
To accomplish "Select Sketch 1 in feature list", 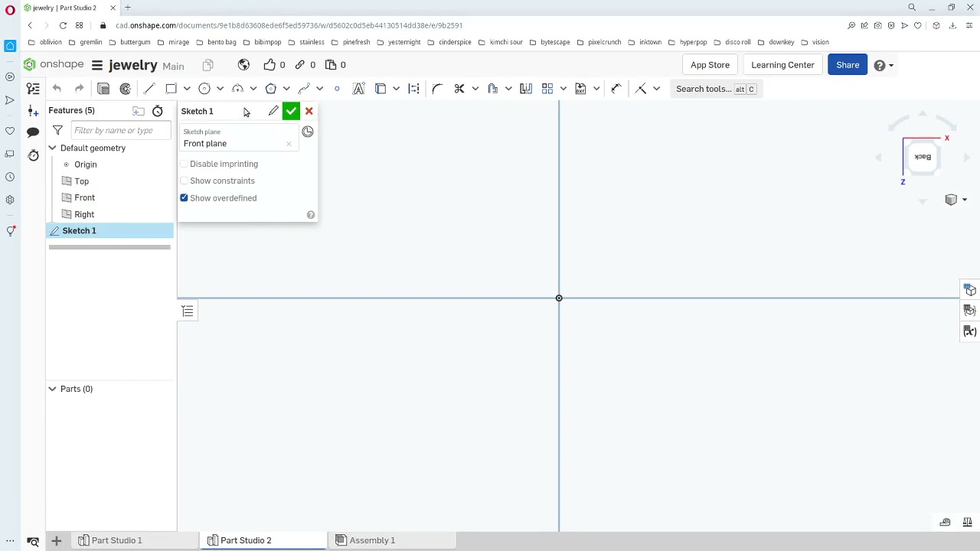I will pos(110,230).
